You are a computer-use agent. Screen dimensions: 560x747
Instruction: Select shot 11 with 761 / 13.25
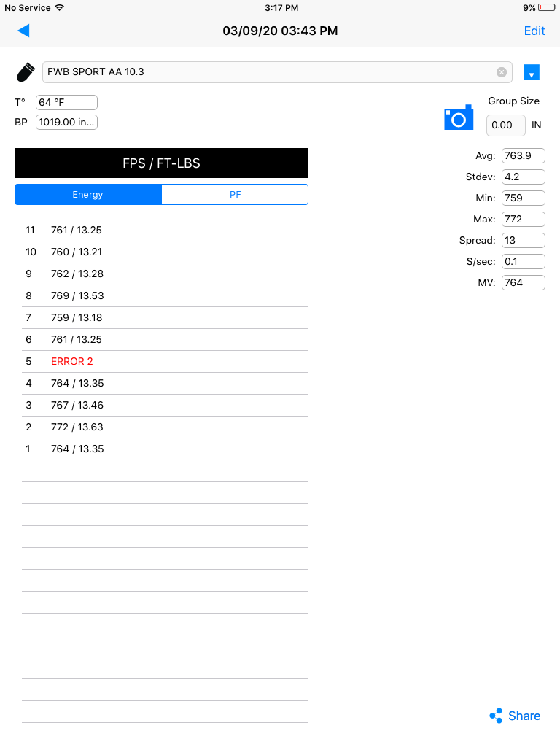coord(166,230)
